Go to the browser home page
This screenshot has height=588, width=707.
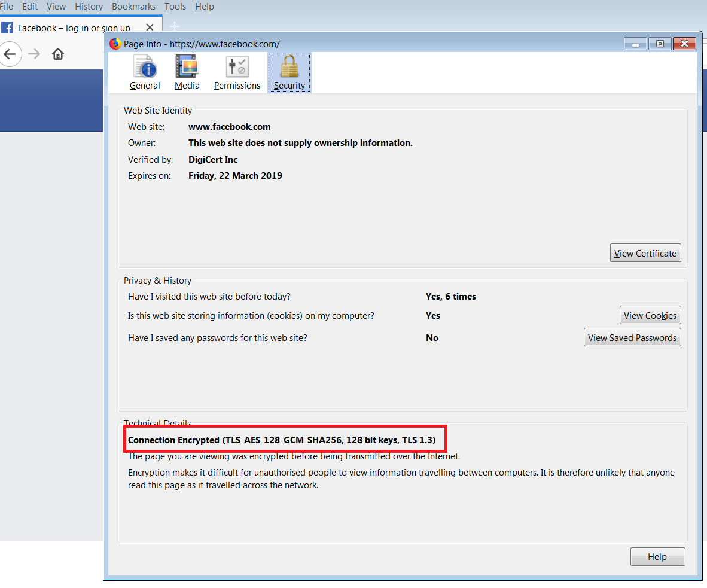(x=58, y=54)
